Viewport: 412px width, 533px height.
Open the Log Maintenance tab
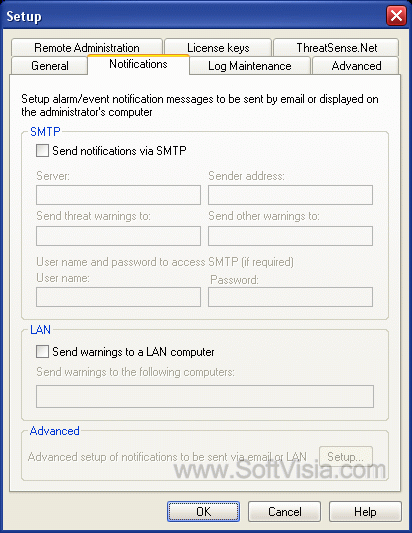250,66
